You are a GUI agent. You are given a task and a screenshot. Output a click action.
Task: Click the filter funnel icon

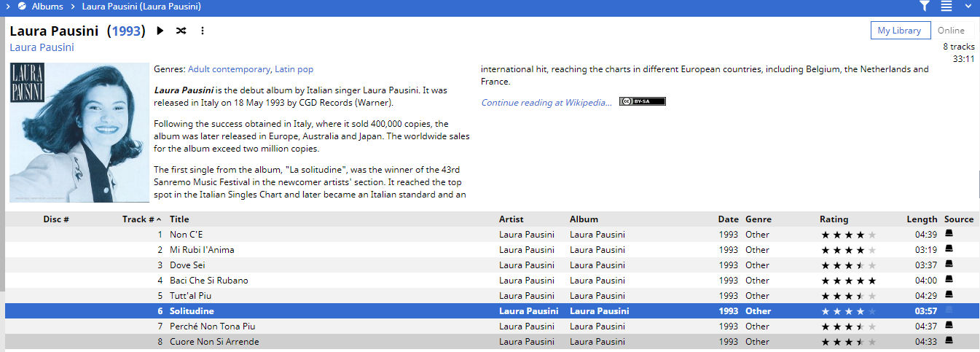[x=924, y=7]
